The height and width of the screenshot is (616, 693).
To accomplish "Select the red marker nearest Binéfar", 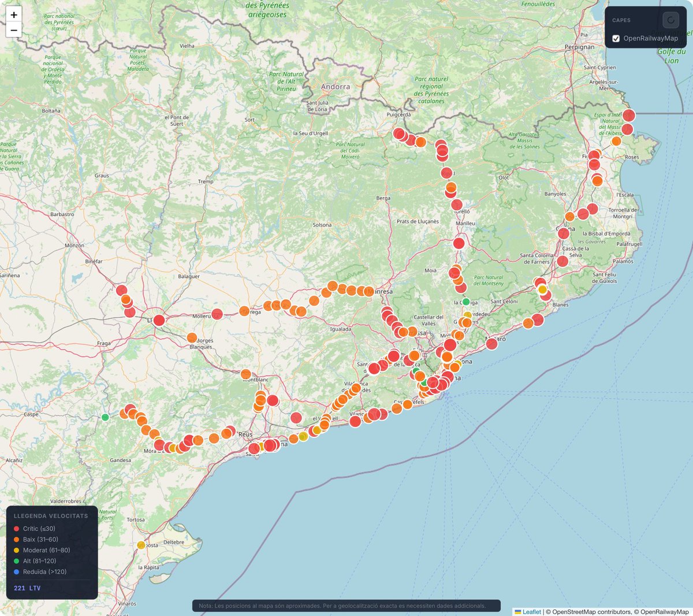I will point(121,291).
